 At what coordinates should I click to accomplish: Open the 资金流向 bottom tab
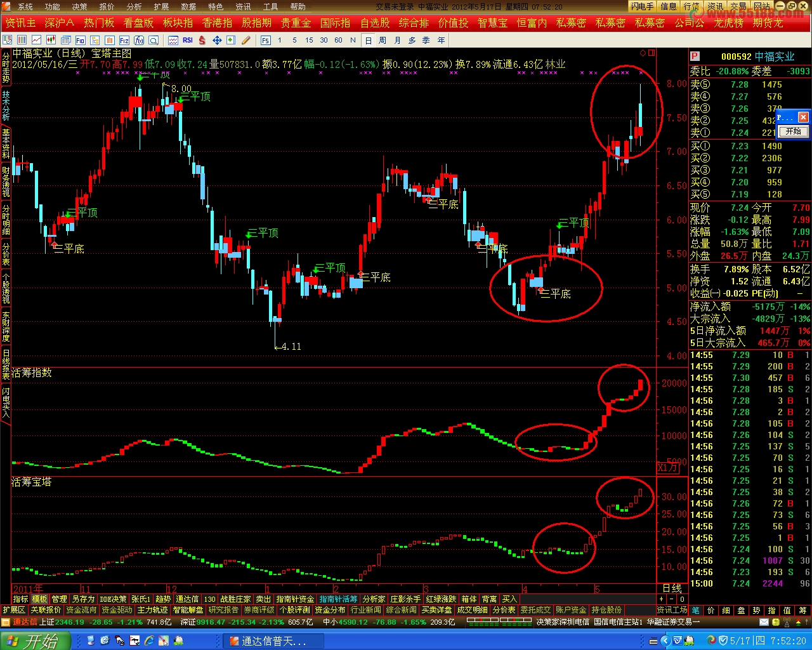coord(81,610)
